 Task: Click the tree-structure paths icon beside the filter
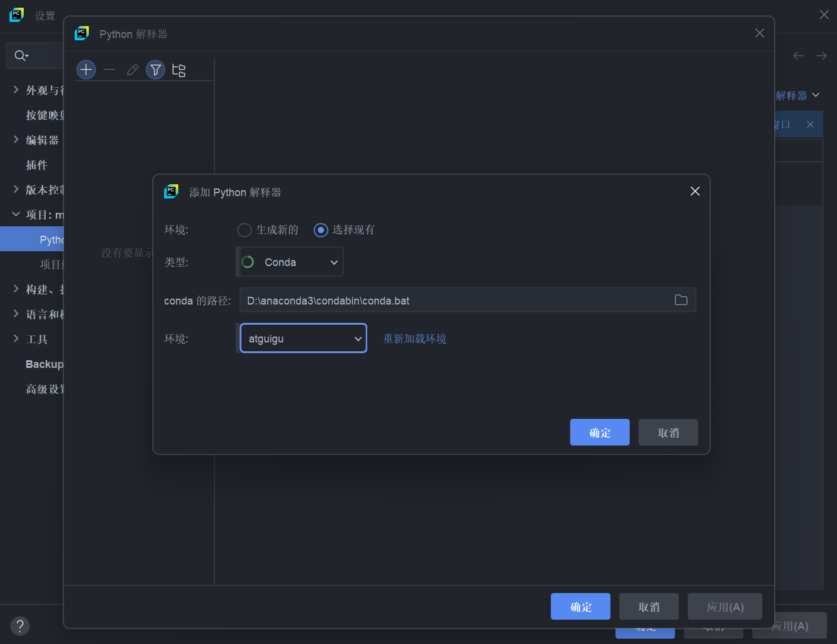[x=178, y=70]
